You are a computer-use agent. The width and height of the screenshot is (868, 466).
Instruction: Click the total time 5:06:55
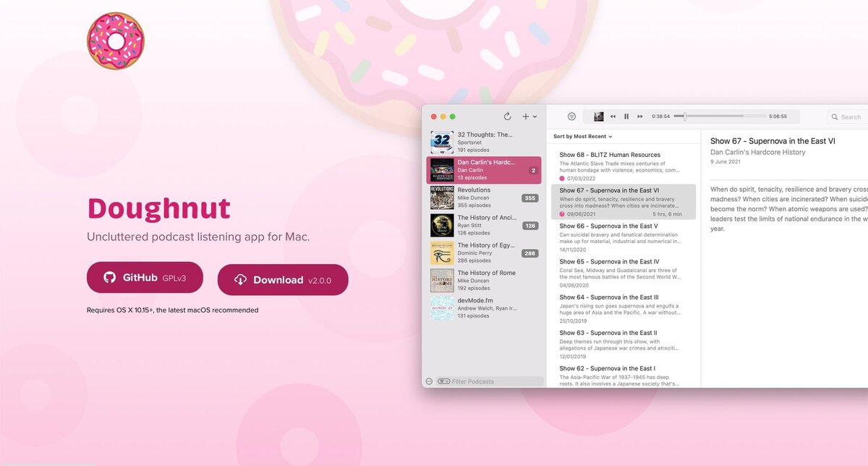tap(778, 116)
